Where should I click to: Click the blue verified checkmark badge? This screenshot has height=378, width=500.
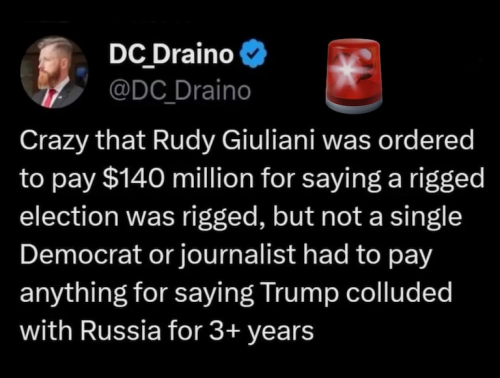[254, 53]
